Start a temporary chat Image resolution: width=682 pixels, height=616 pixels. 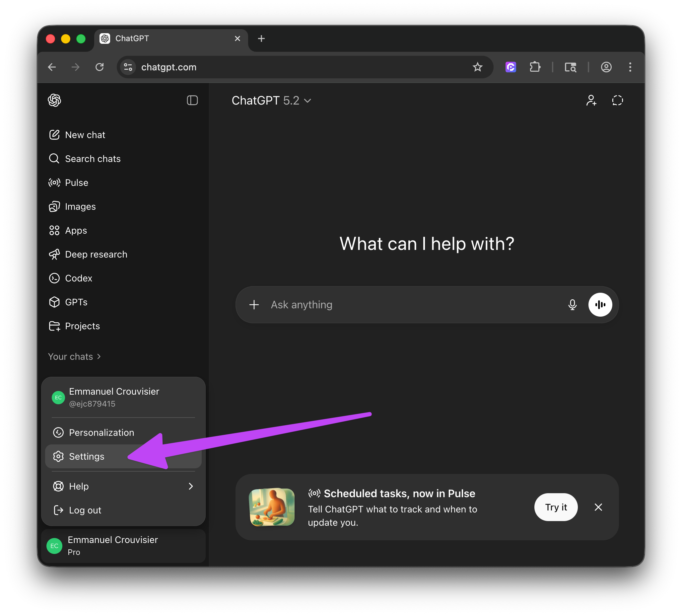(617, 100)
